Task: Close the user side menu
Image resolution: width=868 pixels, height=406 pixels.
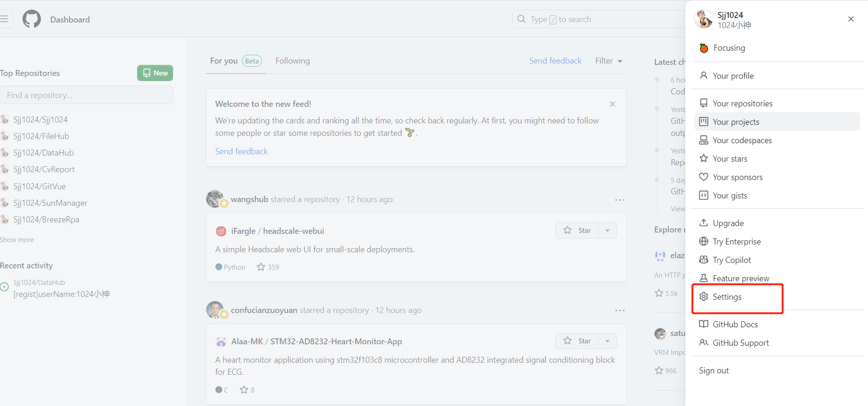Action: 851,19
